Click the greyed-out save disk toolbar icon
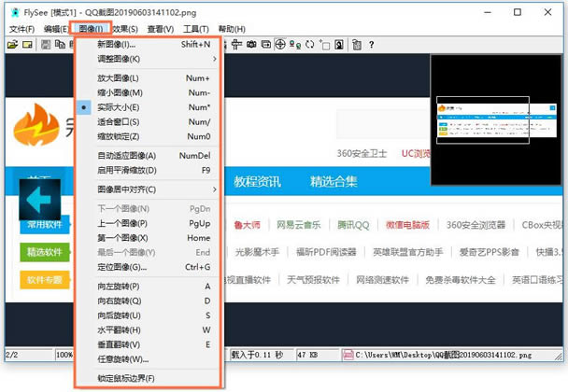 point(46,45)
